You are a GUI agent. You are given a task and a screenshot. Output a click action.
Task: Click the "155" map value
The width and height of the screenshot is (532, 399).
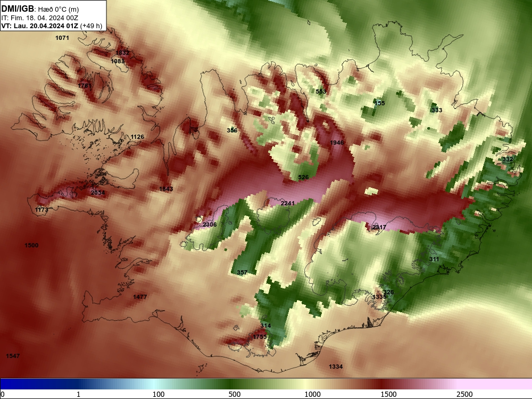380,103
